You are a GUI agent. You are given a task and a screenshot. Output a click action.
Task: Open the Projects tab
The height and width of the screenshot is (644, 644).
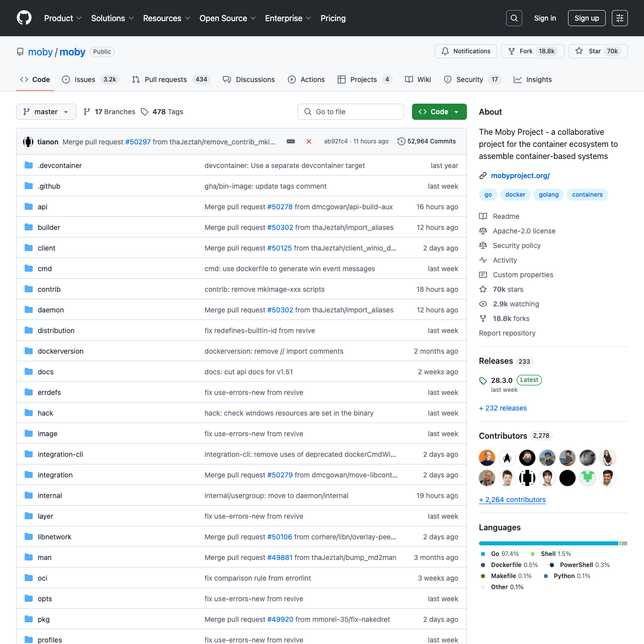[365, 79]
